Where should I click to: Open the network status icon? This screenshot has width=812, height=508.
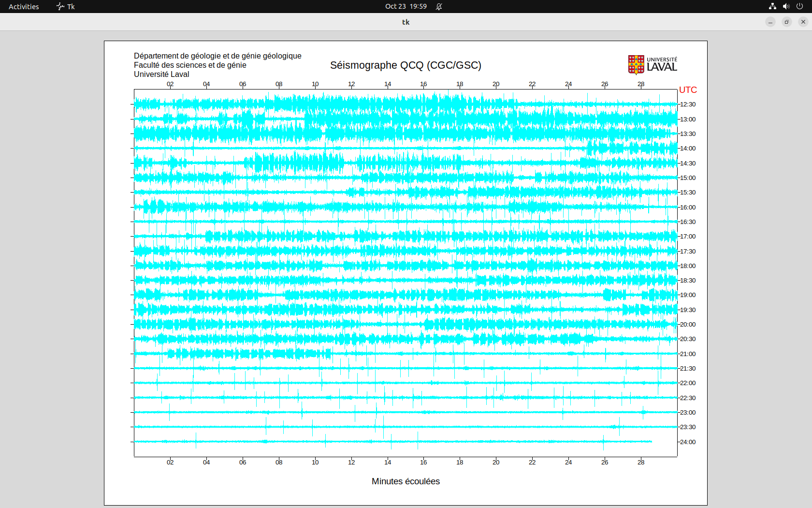click(x=772, y=6)
